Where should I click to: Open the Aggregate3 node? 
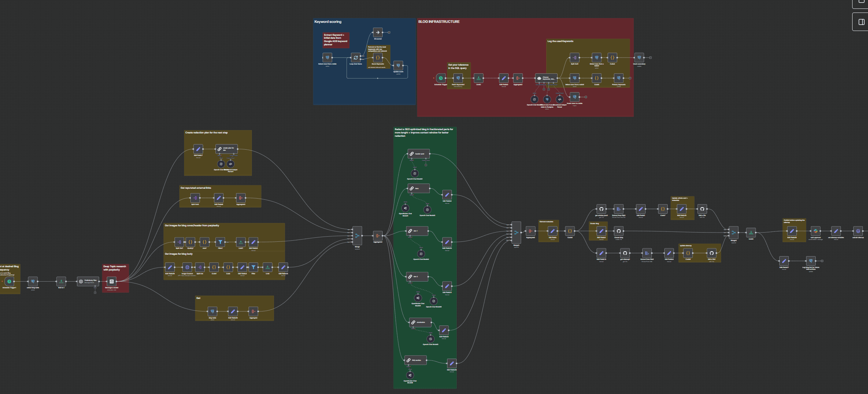(240, 198)
